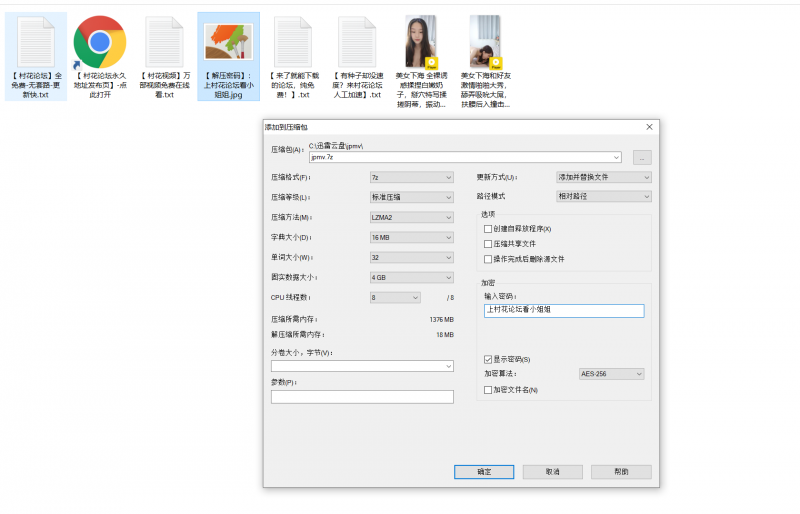Select the 人工加速 txt file icon
The height and width of the screenshot is (514, 800).
pyautogui.click(x=357, y=42)
